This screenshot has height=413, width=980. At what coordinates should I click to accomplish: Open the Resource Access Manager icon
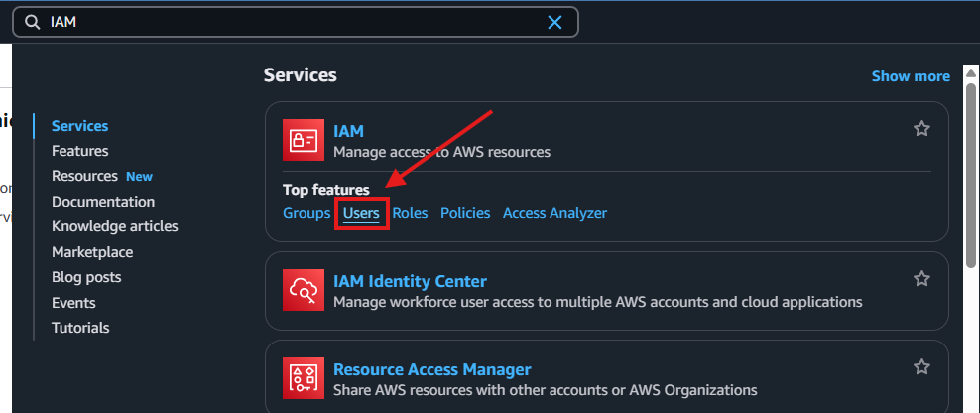(x=304, y=378)
